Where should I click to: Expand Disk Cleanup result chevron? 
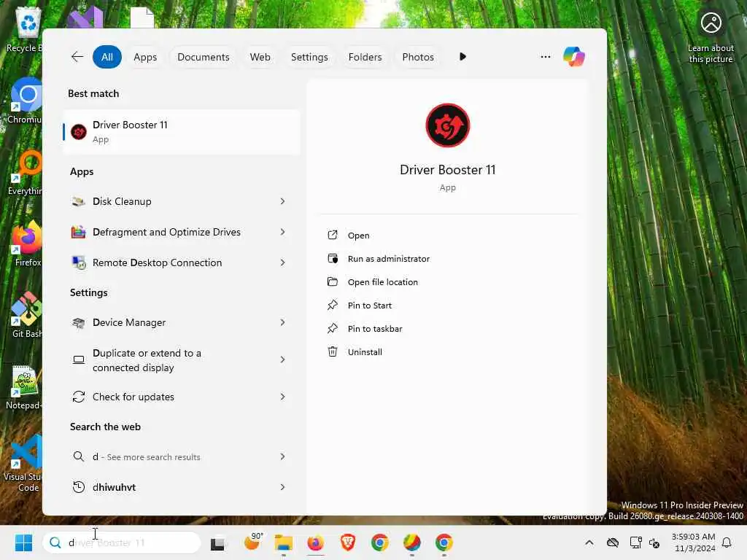(282, 201)
